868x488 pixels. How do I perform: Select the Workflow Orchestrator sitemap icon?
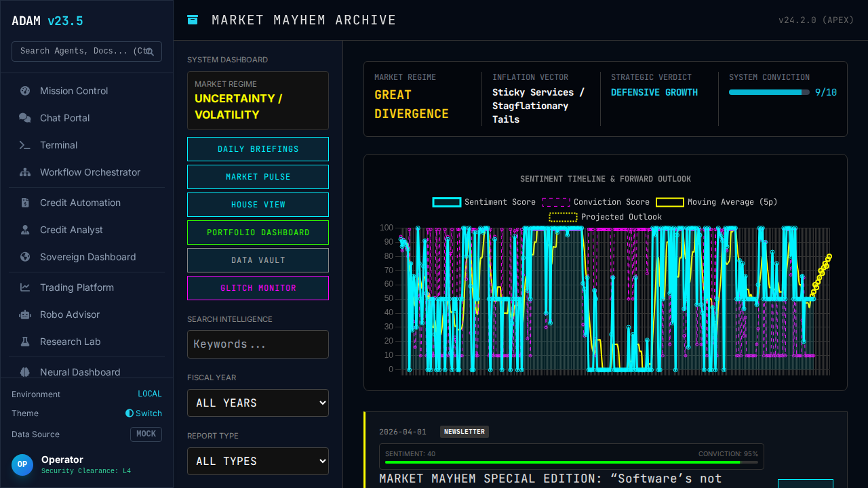tap(25, 172)
